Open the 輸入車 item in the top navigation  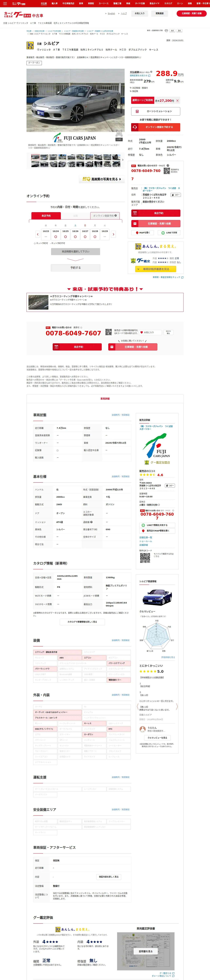54,3
